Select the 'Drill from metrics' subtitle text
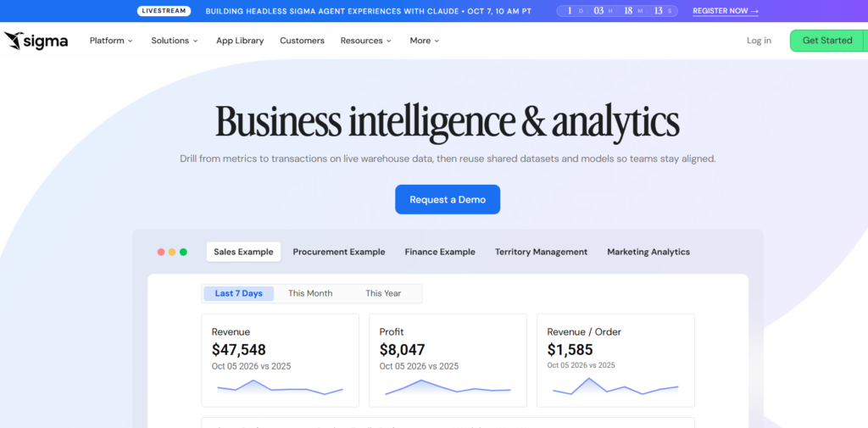This screenshot has height=428, width=868. click(448, 158)
